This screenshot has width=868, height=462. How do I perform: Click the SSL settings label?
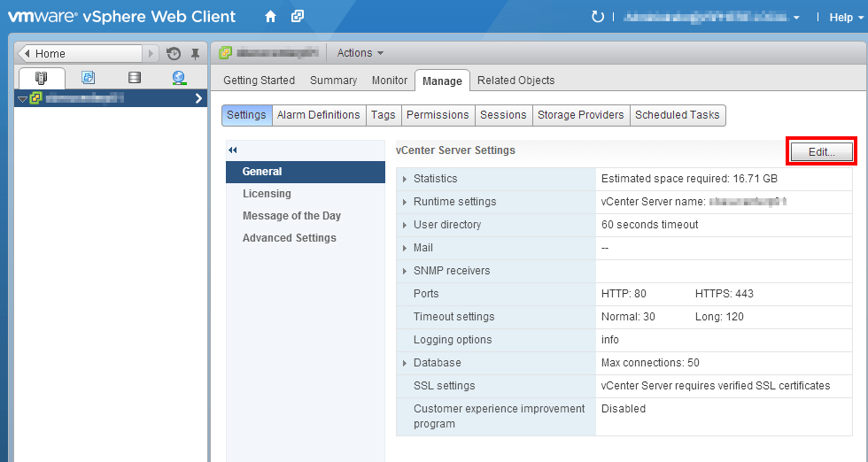pyautogui.click(x=444, y=386)
